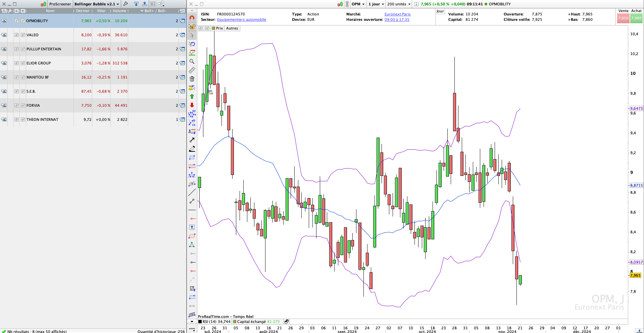
Task: Select the ruler measurement tool
Action: click(x=192, y=70)
